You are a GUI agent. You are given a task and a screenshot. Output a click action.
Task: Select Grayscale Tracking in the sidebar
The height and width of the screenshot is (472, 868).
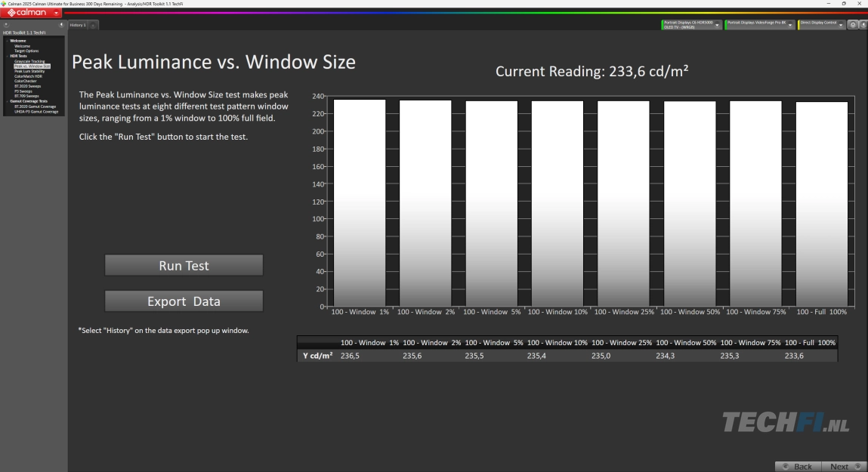pyautogui.click(x=29, y=61)
